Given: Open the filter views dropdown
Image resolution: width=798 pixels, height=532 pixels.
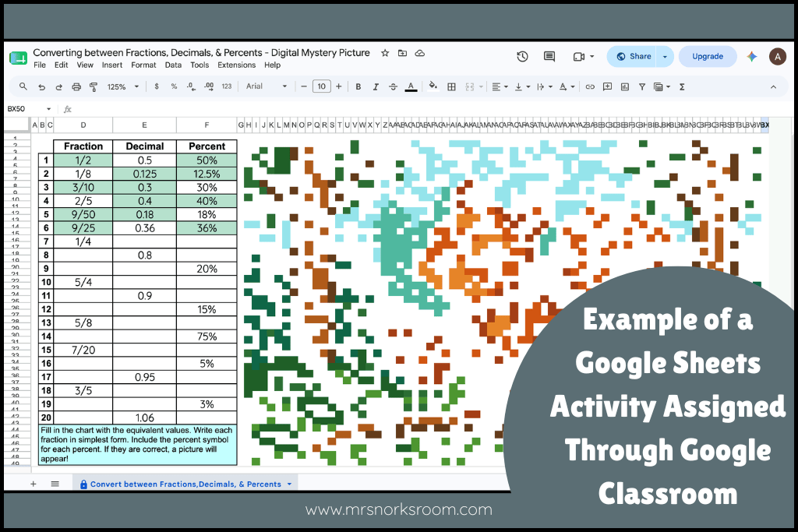Looking at the screenshot, I should tap(662, 87).
